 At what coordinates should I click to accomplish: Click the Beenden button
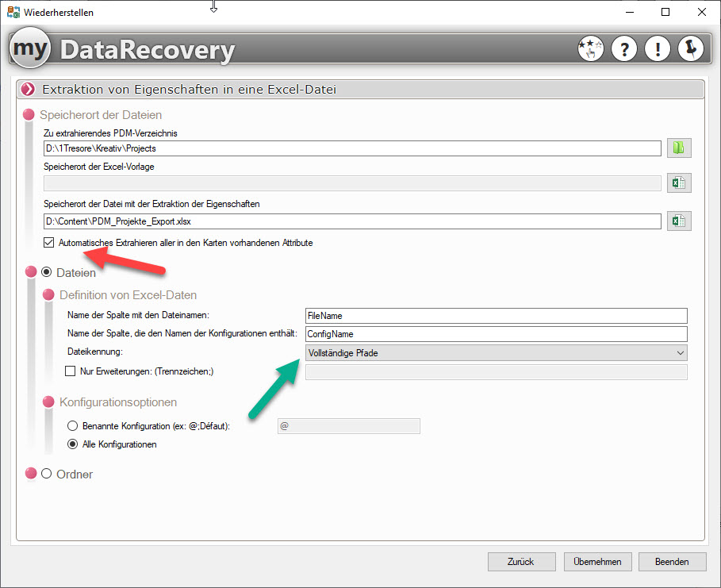[672, 562]
